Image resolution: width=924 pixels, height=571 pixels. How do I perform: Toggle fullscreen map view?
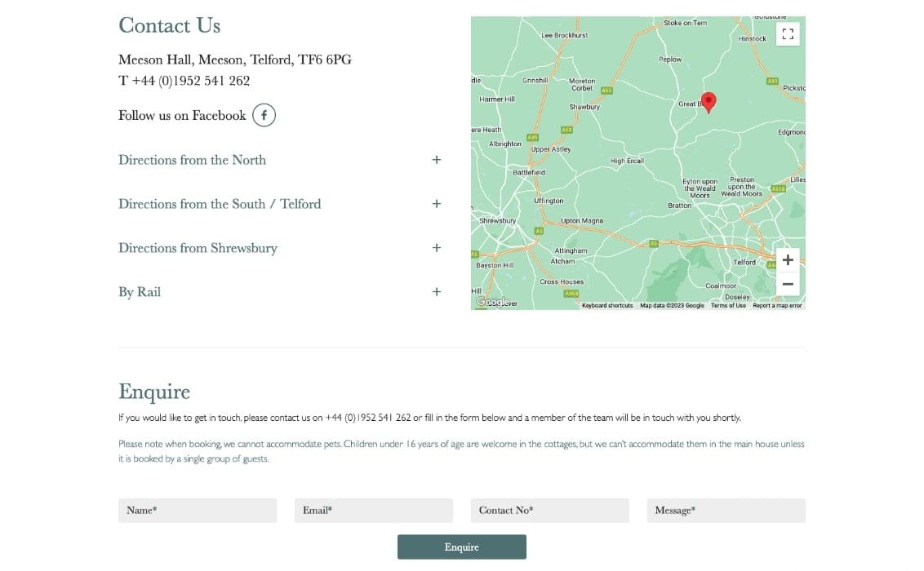point(788,34)
